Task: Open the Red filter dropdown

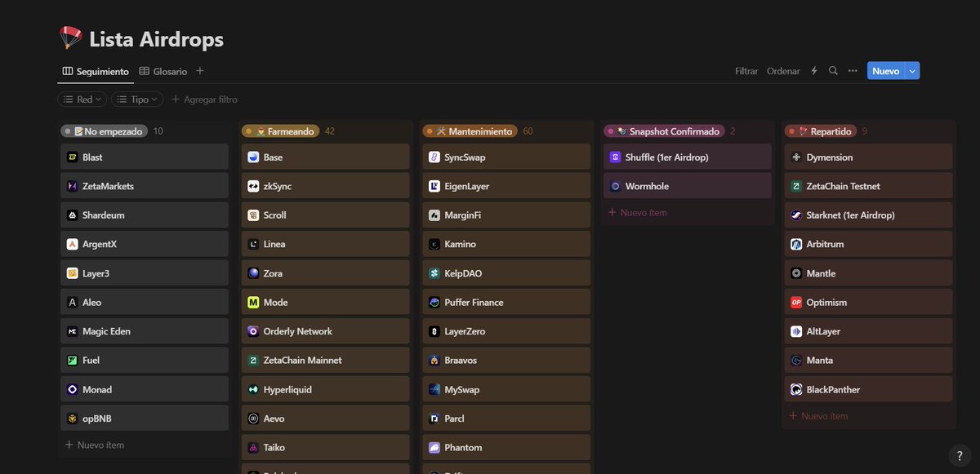Action: pos(82,99)
